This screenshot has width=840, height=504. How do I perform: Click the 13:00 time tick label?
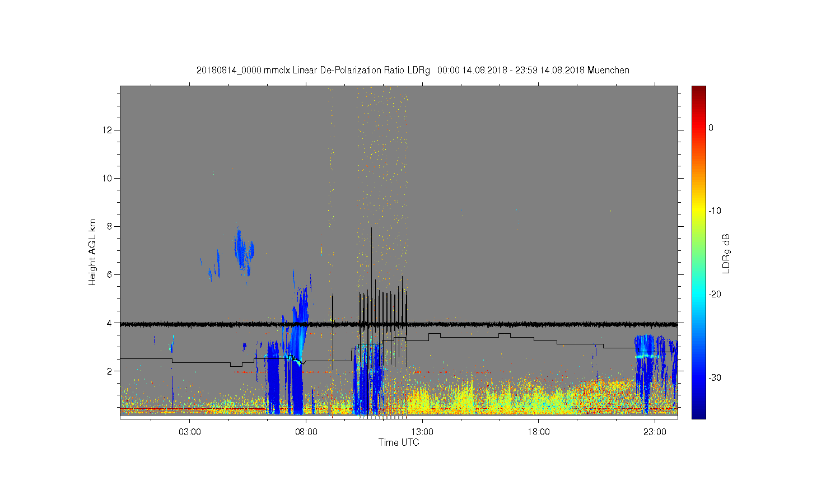[x=422, y=432]
